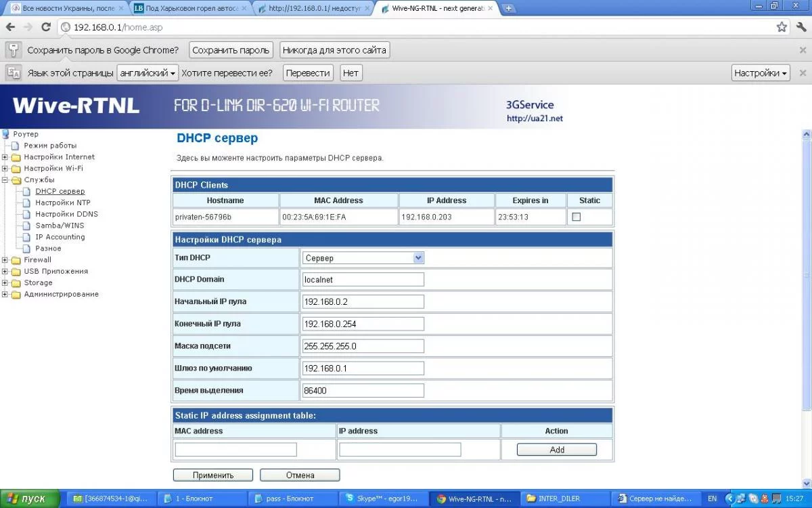Expand Настройки Internet tree node
This screenshot has height=508, width=812.
(x=5, y=157)
